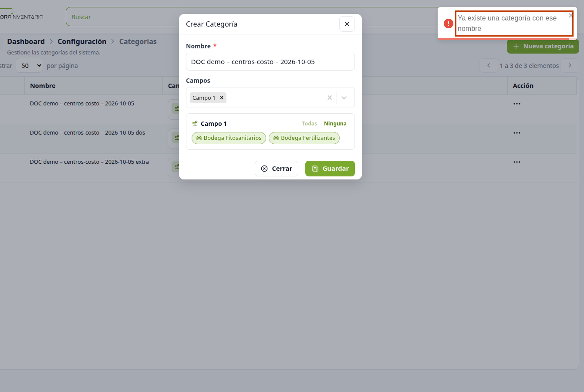Image resolution: width=584 pixels, height=392 pixels.
Task: Open actions menu for the row ending in 'extra'
Action: pyautogui.click(x=517, y=162)
